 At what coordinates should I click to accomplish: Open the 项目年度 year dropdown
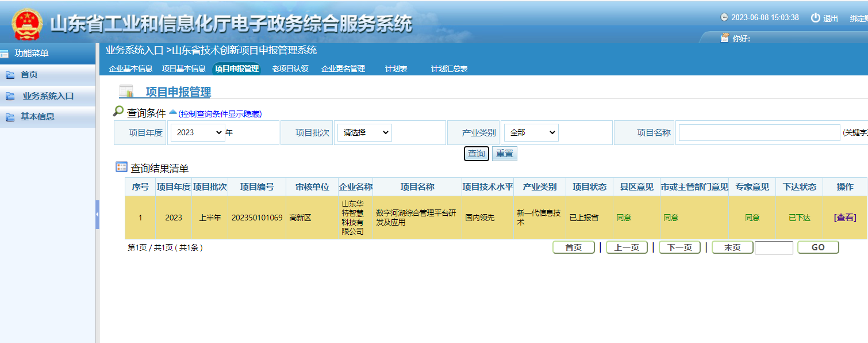(197, 132)
